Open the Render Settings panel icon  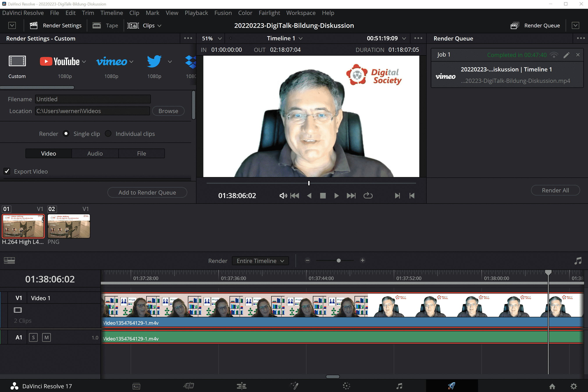click(x=34, y=25)
